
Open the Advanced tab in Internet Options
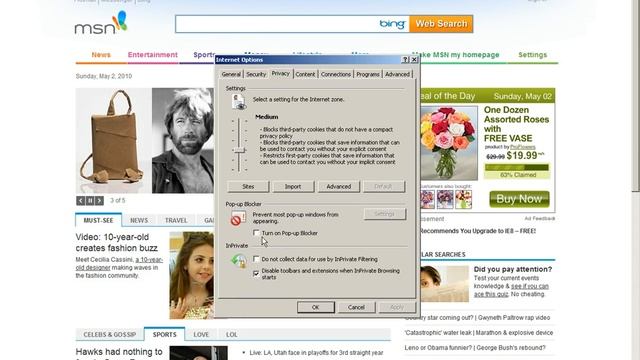click(397, 74)
